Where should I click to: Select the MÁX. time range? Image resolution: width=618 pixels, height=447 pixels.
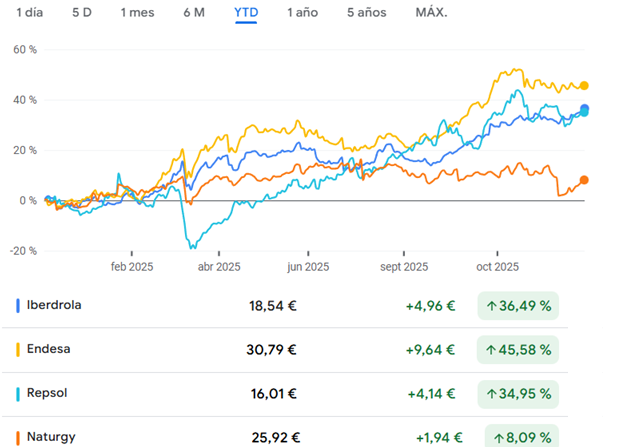point(431,13)
